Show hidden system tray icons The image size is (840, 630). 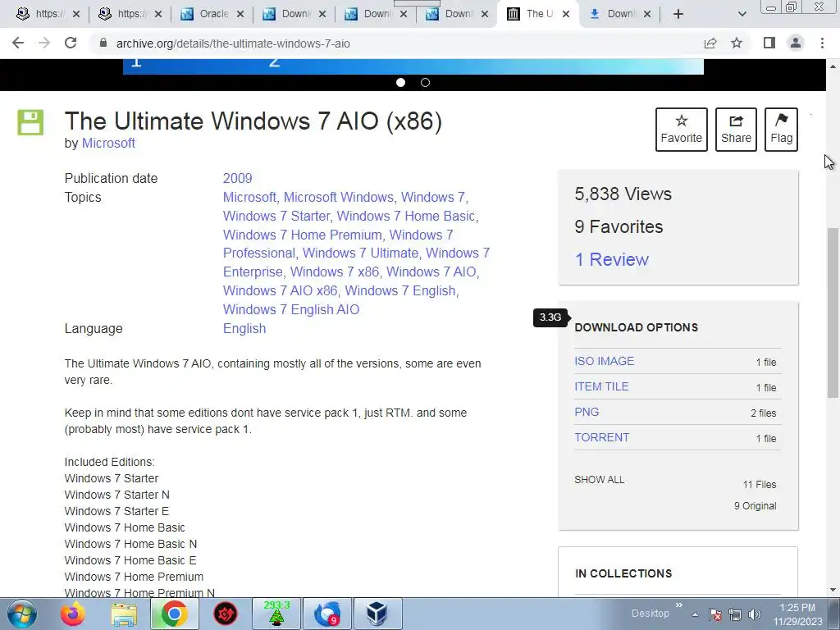point(695,614)
